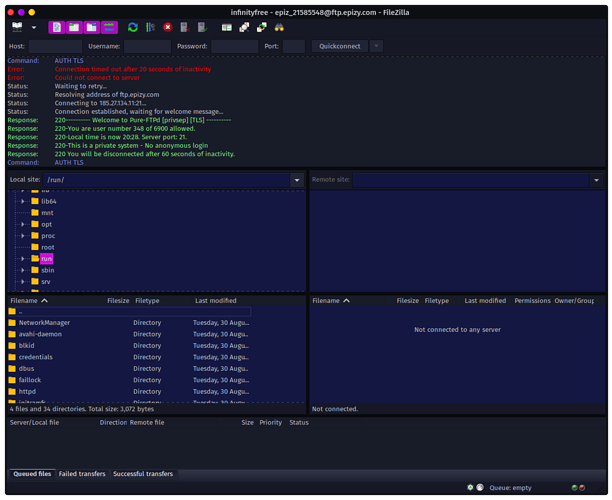Click status bar icon just left of Queue
Image resolution: width=612 pixels, height=500 pixels.
[480, 488]
